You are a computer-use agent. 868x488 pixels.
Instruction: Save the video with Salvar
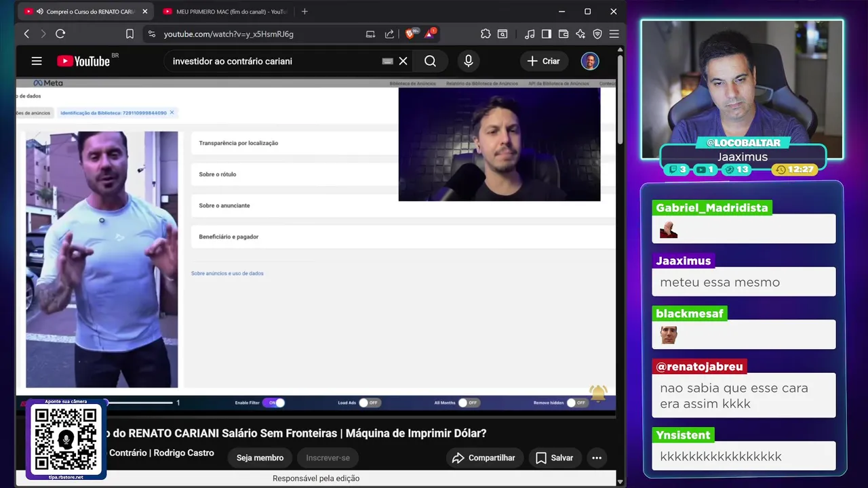[x=555, y=458]
